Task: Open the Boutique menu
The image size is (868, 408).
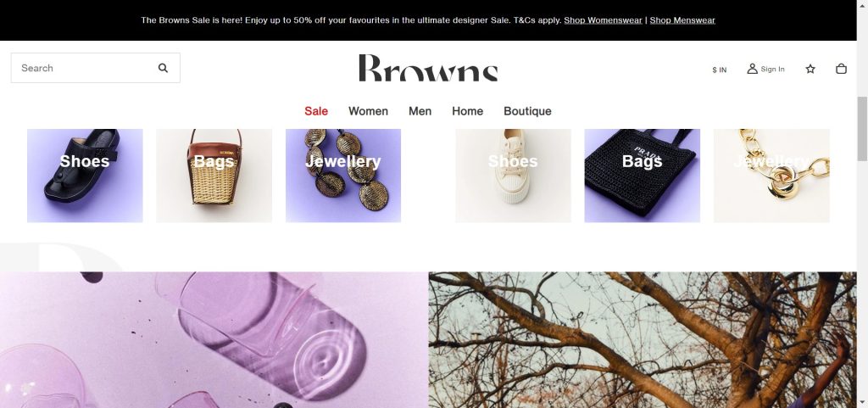Action: coord(527,111)
